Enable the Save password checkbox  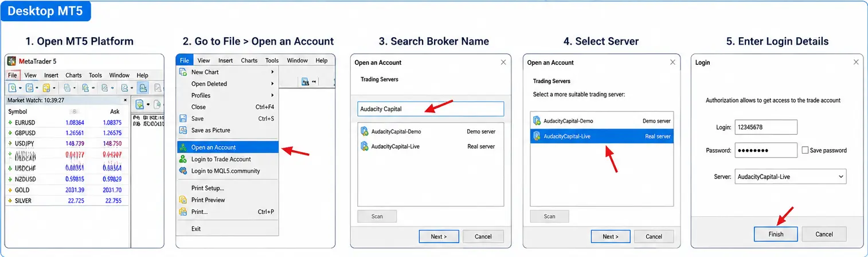click(806, 150)
